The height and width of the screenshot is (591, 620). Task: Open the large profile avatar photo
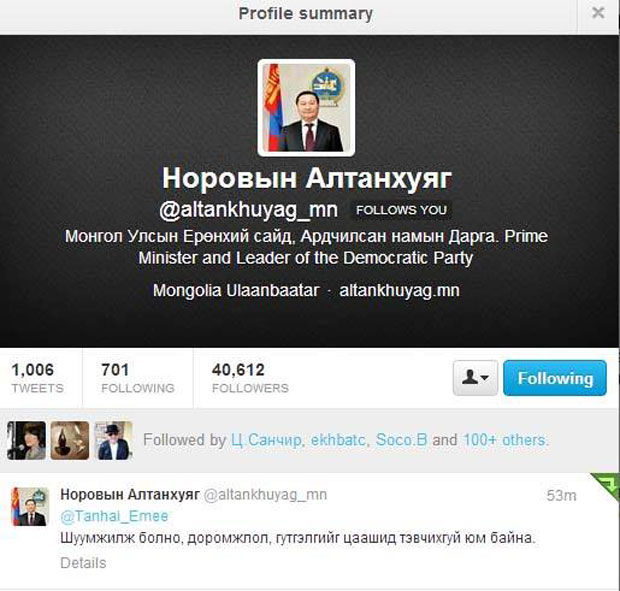tap(306, 108)
